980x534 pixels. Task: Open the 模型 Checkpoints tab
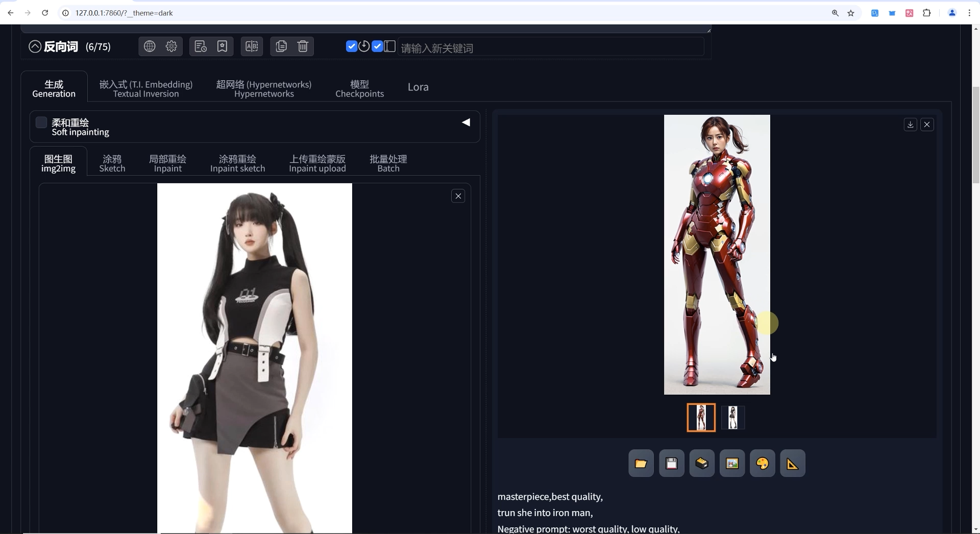[x=359, y=88]
